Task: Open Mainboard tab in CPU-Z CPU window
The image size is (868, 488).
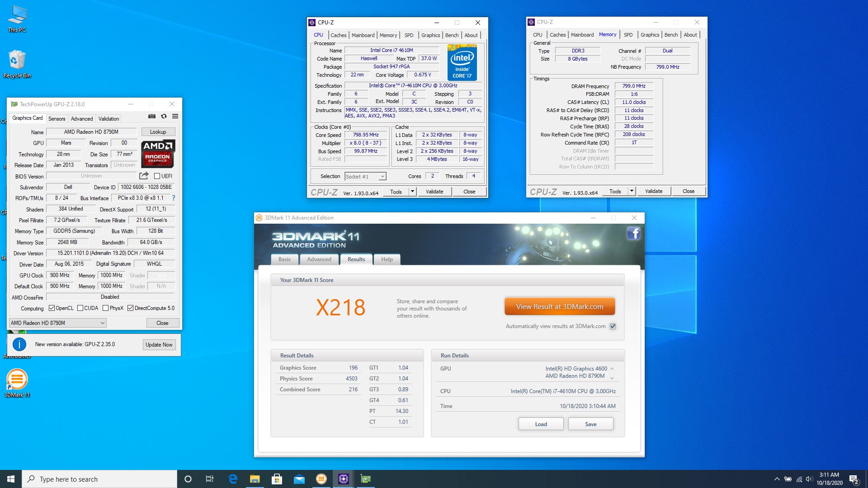Action: click(363, 35)
